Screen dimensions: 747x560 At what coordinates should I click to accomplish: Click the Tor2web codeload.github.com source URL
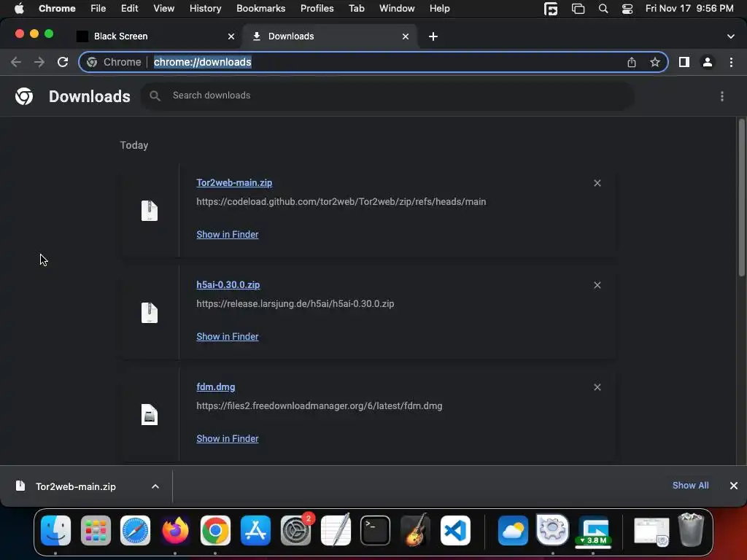click(341, 202)
